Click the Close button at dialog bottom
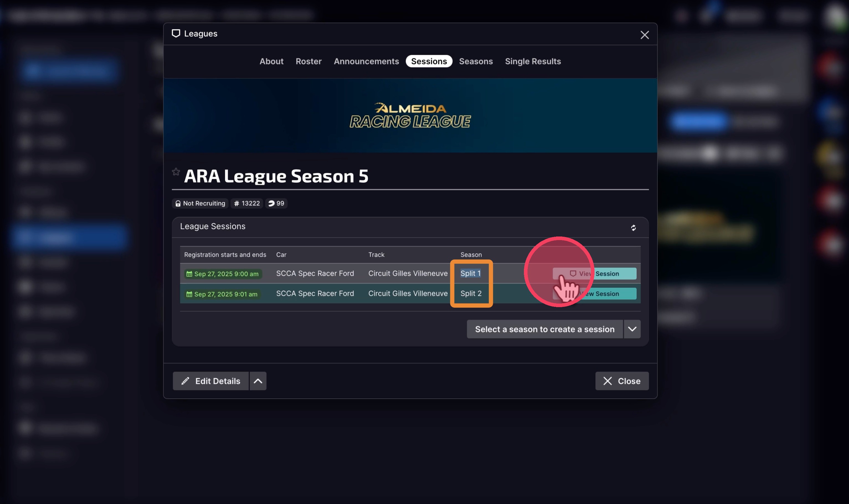849x504 pixels. pyautogui.click(x=622, y=381)
